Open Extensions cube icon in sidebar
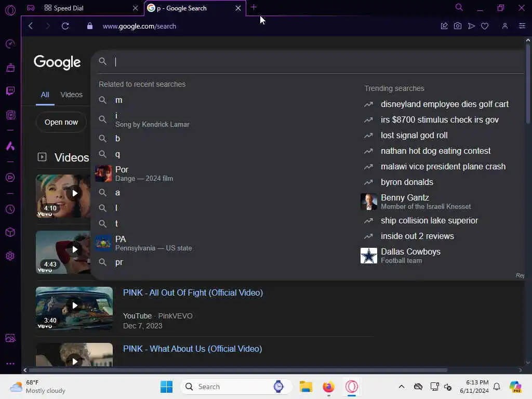Image resolution: width=532 pixels, height=399 pixels. 10,232
